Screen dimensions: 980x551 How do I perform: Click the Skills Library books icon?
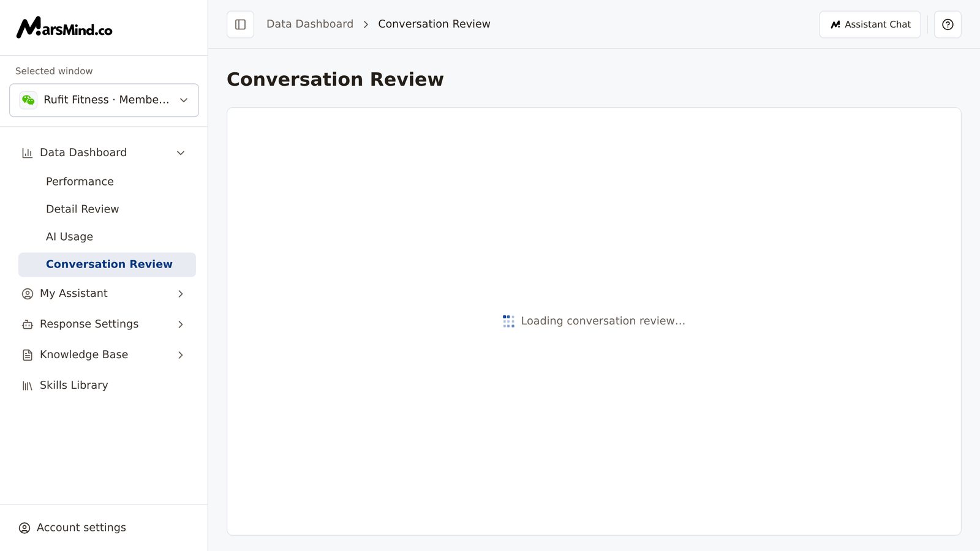point(27,386)
